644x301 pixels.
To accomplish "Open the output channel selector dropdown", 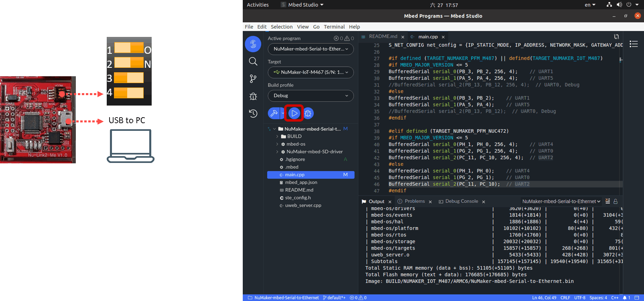I will coord(561,201).
